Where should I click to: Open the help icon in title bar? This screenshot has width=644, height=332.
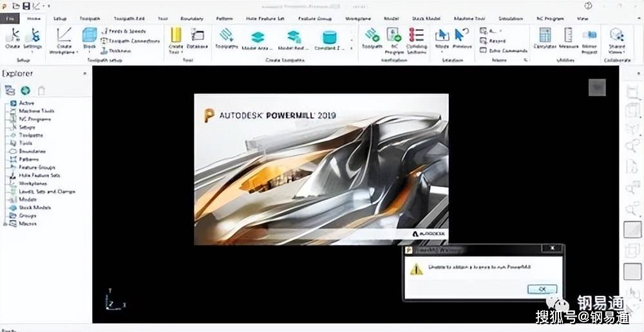(x=589, y=5)
